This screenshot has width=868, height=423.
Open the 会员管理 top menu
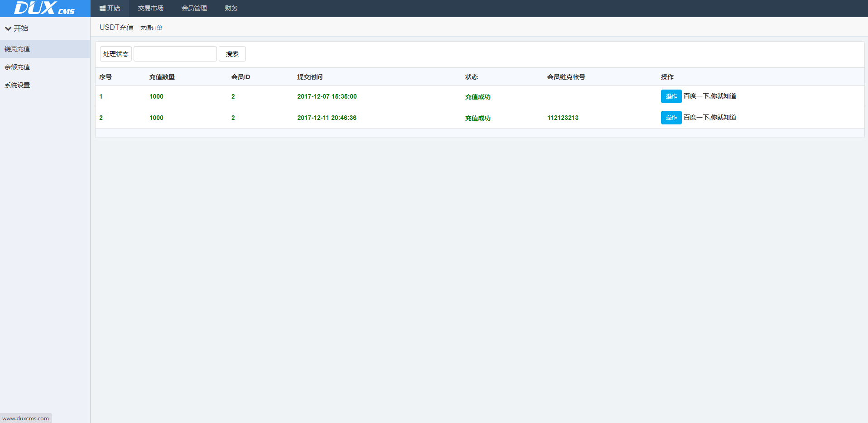pyautogui.click(x=194, y=9)
